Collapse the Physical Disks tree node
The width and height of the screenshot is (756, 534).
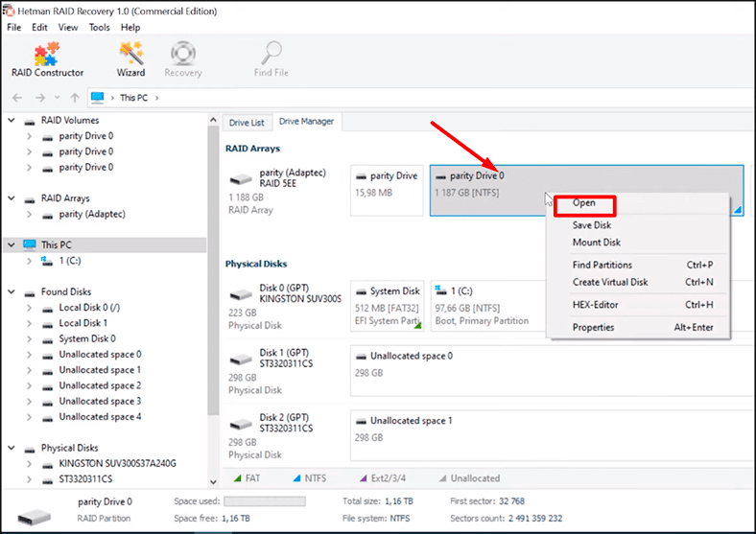click(12, 448)
